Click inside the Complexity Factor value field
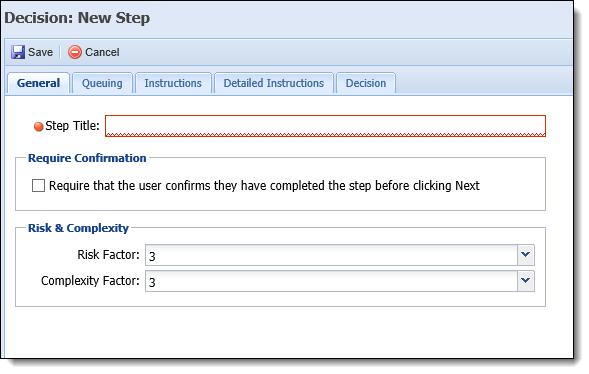The width and height of the screenshot is (589, 374). coord(331,281)
